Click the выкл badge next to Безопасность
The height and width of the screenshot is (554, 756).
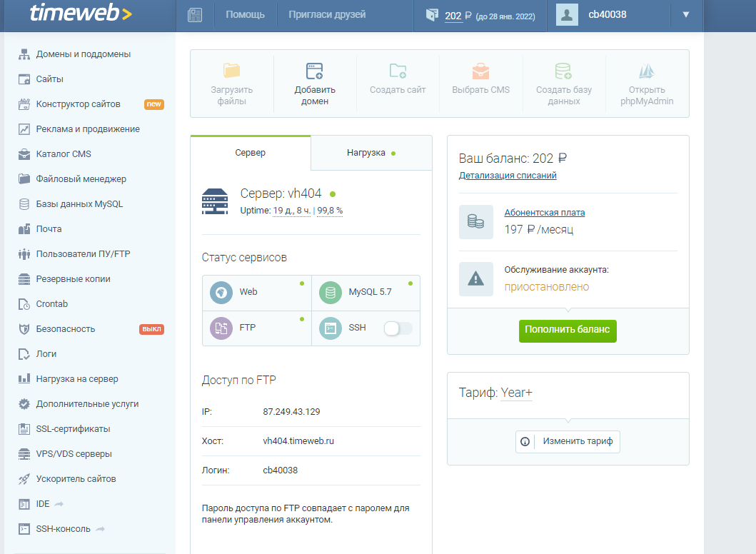152,329
